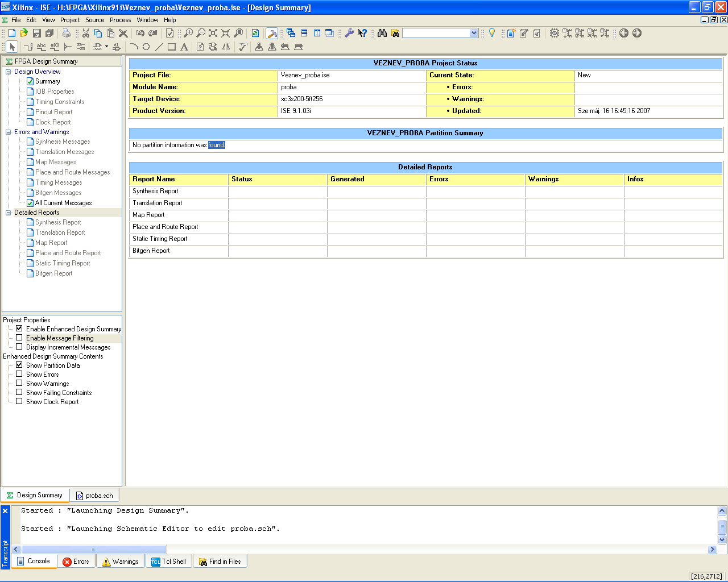
Task: Click the transcript vertical scrollbar down arrow
Action: pyautogui.click(x=722, y=539)
